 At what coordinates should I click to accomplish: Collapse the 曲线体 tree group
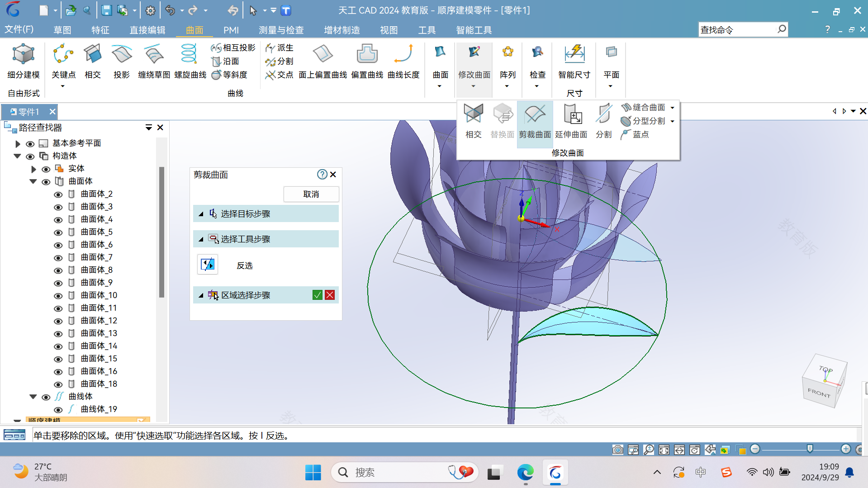tap(33, 397)
